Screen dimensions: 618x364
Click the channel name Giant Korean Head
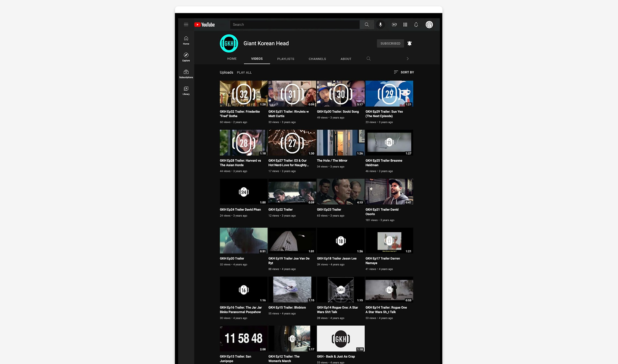pos(266,43)
